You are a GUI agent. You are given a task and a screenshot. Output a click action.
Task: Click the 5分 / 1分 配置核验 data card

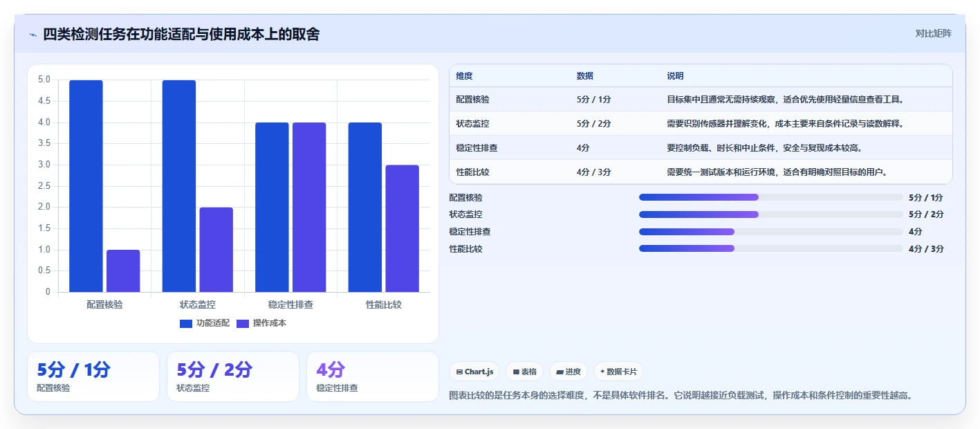93,376
